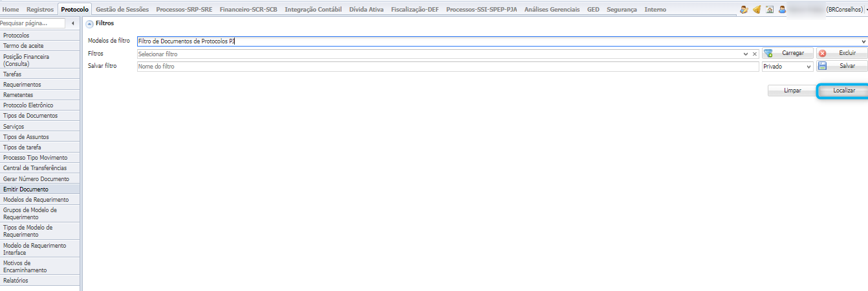Open the notifications bell icon
This screenshot has height=291, width=868.
click(756, 10)
